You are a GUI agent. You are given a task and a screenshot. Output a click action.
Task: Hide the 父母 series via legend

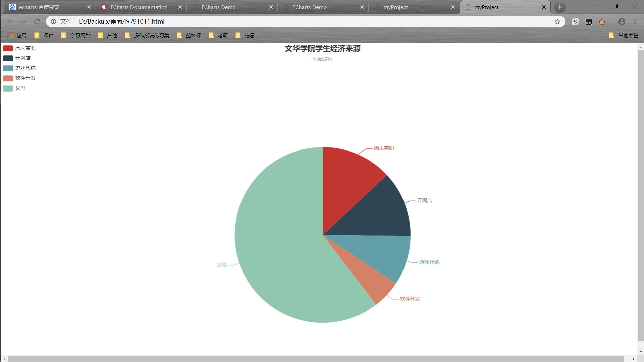click(14, 88)
